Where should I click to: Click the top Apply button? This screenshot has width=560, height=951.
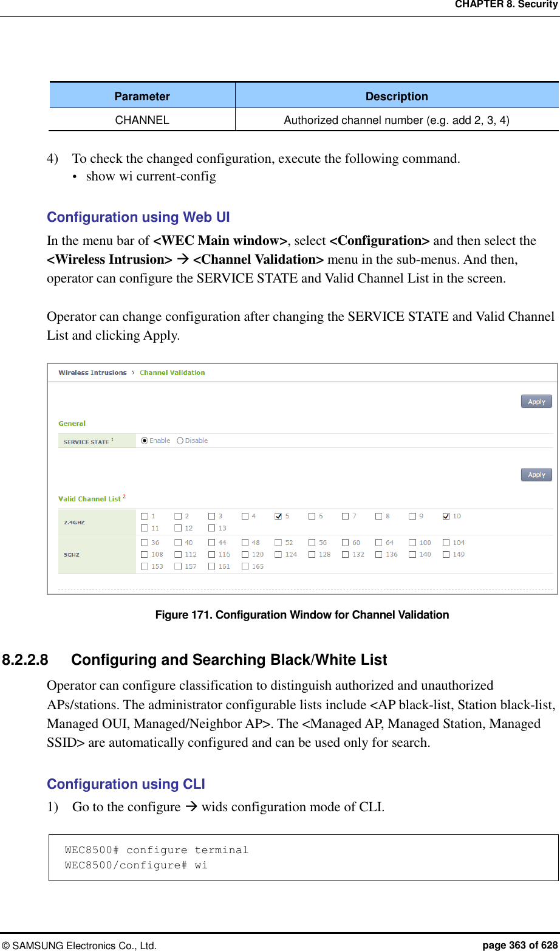pyautogui.click(x=536, y=401)
